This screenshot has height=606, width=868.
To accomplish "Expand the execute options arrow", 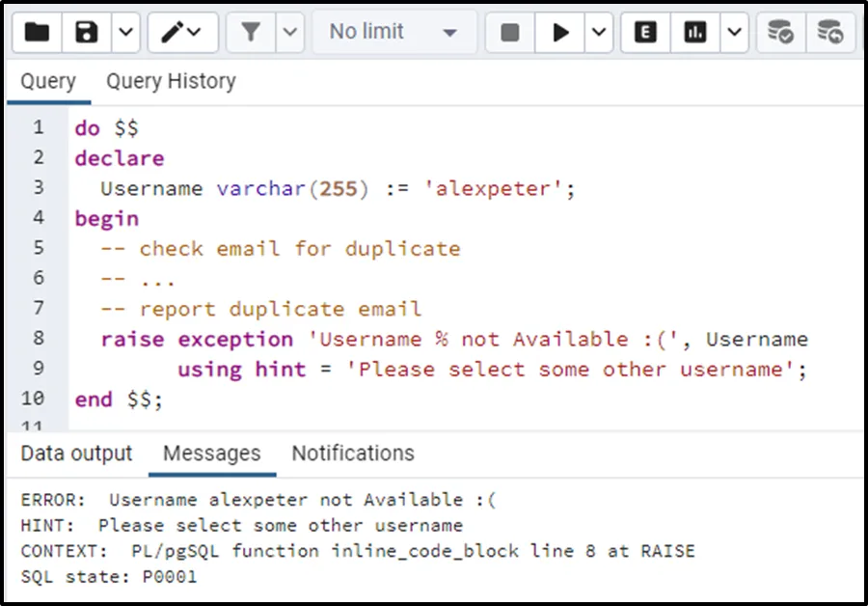I will click(598, 32).
